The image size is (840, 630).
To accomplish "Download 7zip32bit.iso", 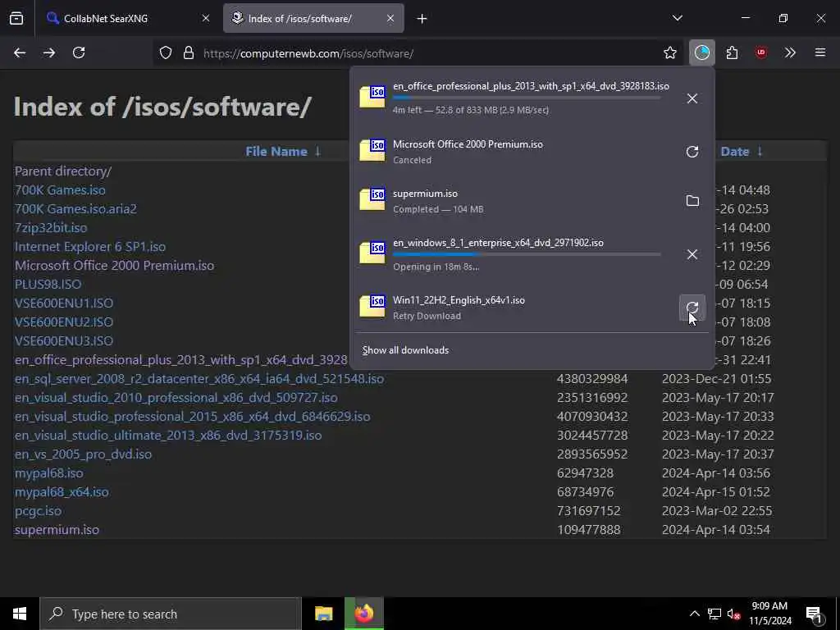I will (51, 228).
